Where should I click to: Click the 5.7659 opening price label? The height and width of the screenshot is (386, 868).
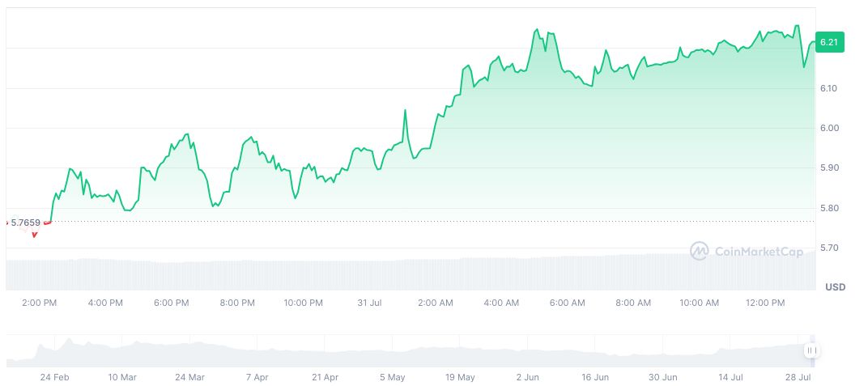pyautogui.click(x=24, y=222)
